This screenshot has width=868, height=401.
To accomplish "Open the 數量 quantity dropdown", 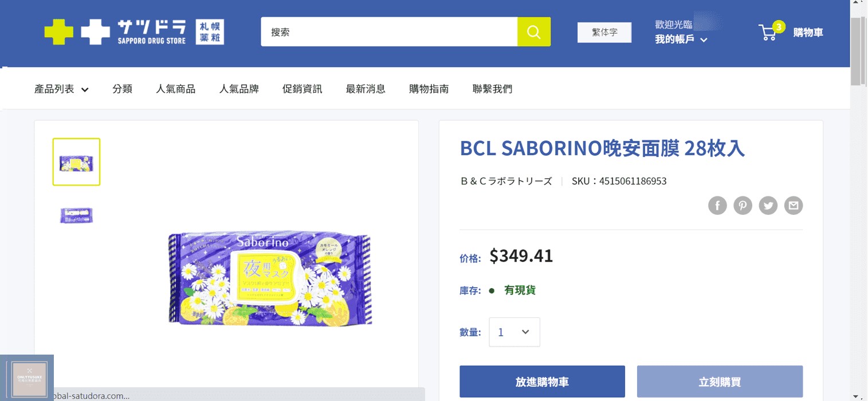I will point(514,332).
